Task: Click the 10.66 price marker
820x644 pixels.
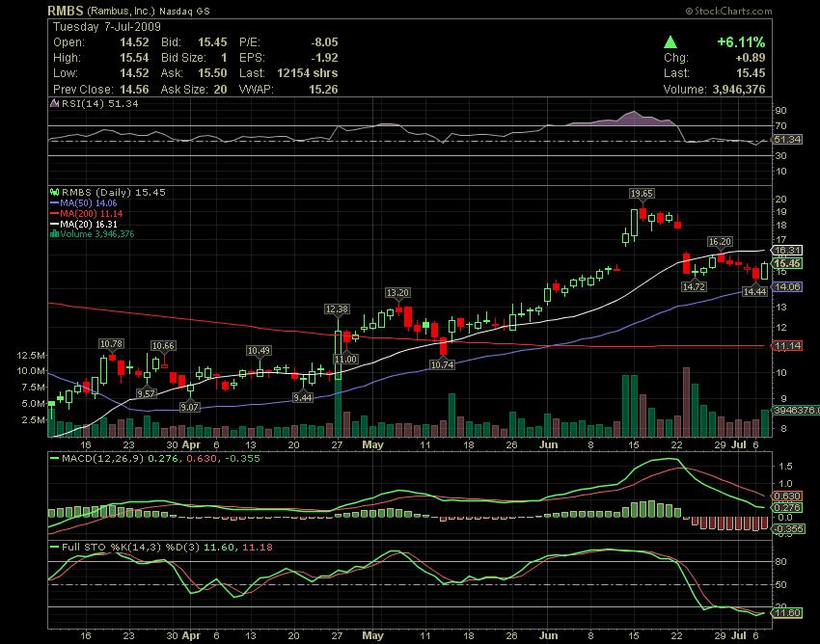Action: pyautogui.click(x=163, y=345)
